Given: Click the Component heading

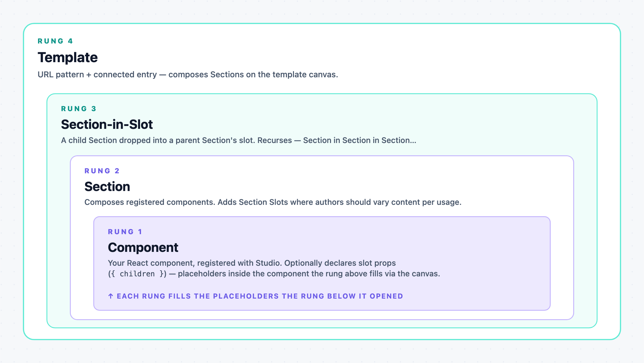Looking at the screenshot, I should coord(143,247).
